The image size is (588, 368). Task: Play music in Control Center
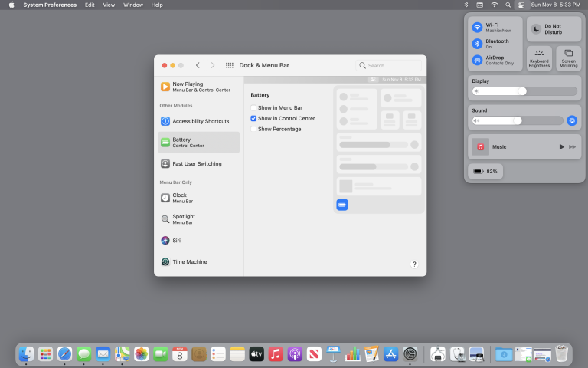pos(562,146)
